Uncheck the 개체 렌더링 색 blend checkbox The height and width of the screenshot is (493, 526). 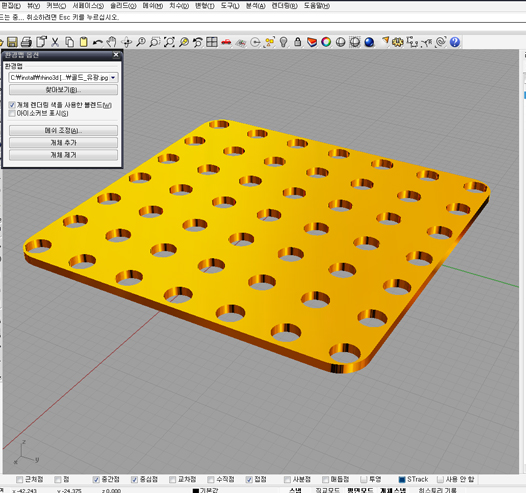(x=12, y=105)
